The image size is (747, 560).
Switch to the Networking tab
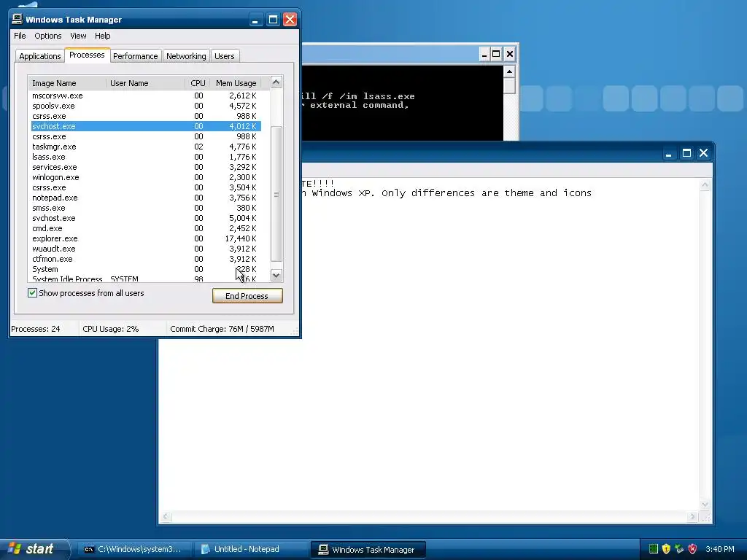point(186,56)
